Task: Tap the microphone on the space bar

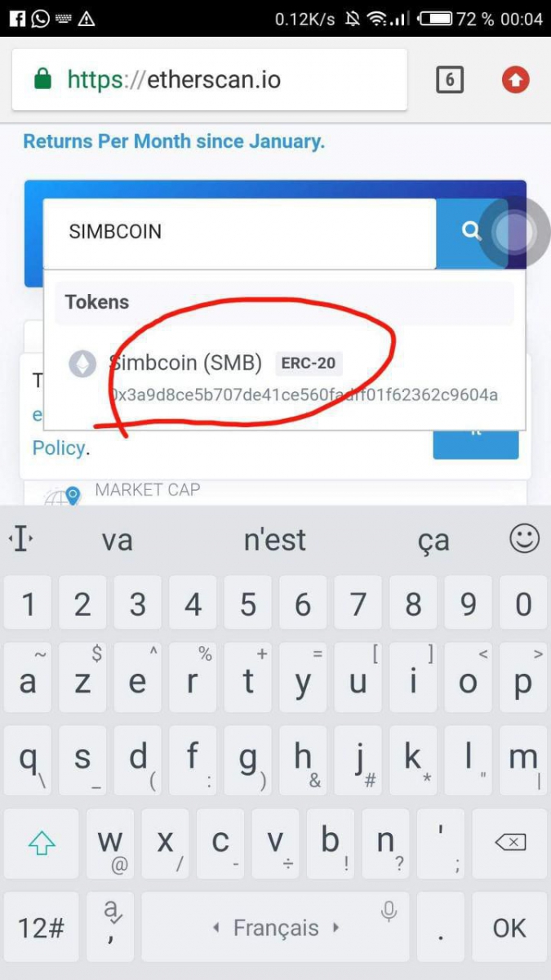Action: pos(389,910)
